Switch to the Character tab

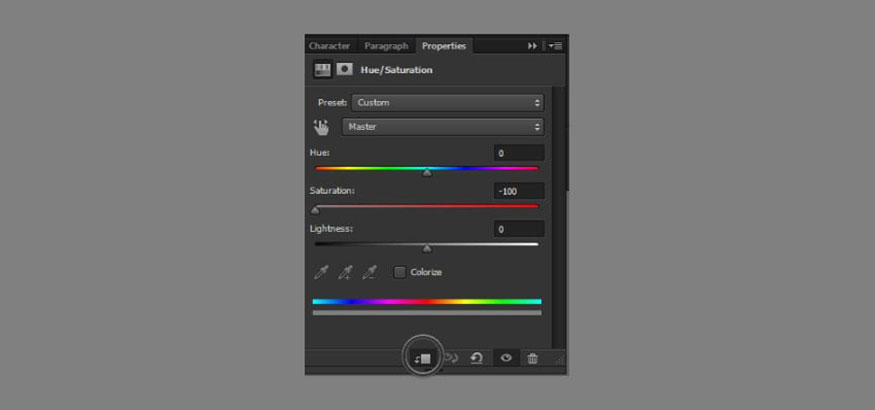pos(329,46)
